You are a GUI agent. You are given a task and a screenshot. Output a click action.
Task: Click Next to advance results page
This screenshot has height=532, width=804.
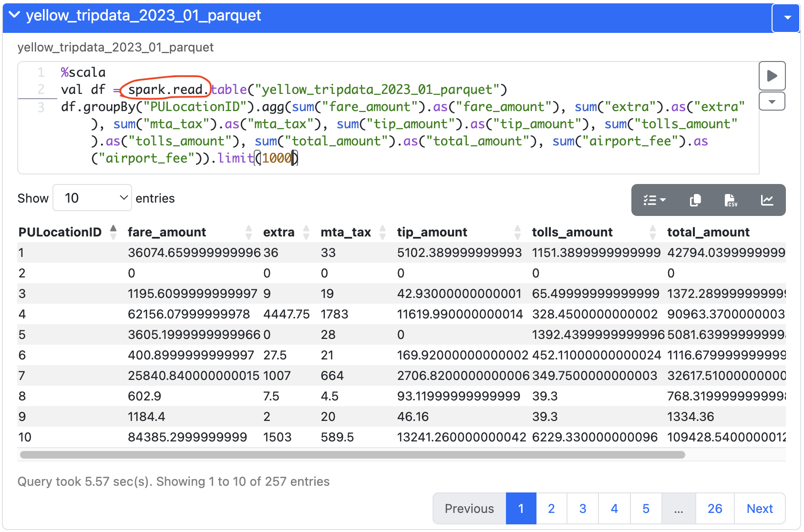pos(759,509)
